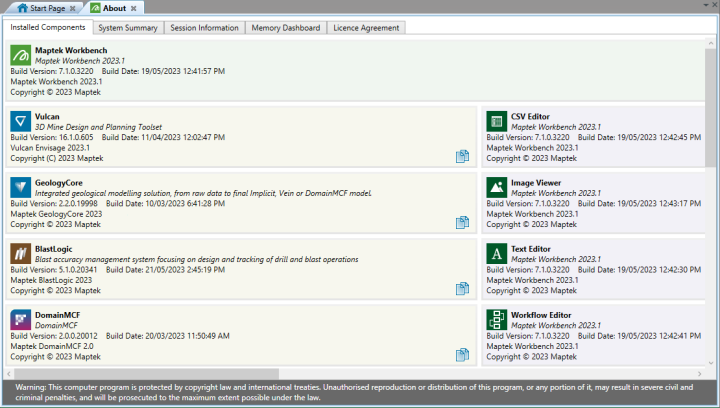
Task: Click the 3D Mine Design and Planning Toolset subtitle
Action: click(98, 127)
